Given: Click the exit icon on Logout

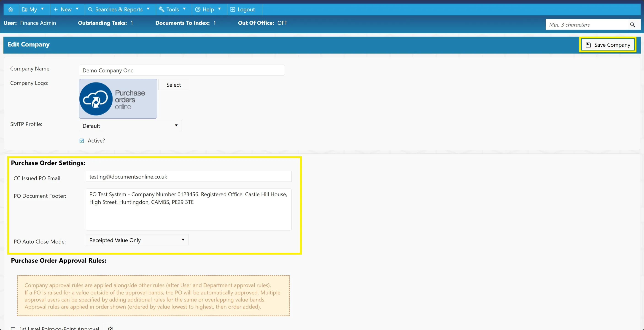Looking at the screenshot, I should tap(232, 10).
